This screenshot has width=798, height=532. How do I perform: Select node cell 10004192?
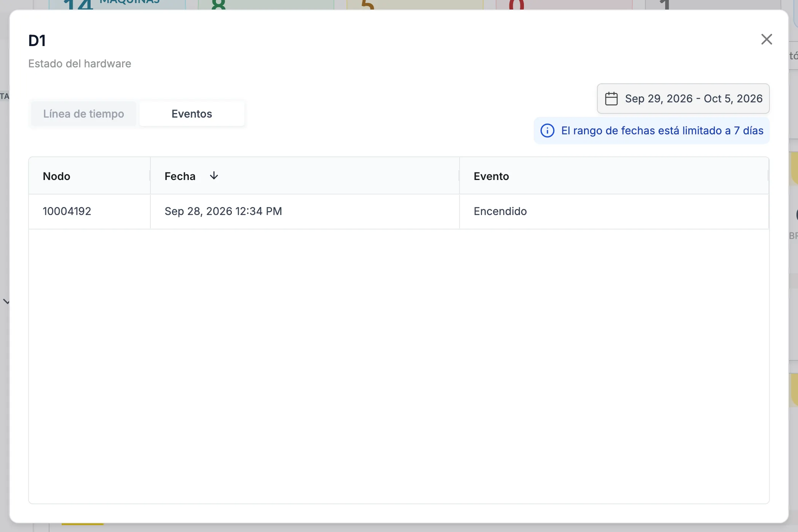click(89, 212)
